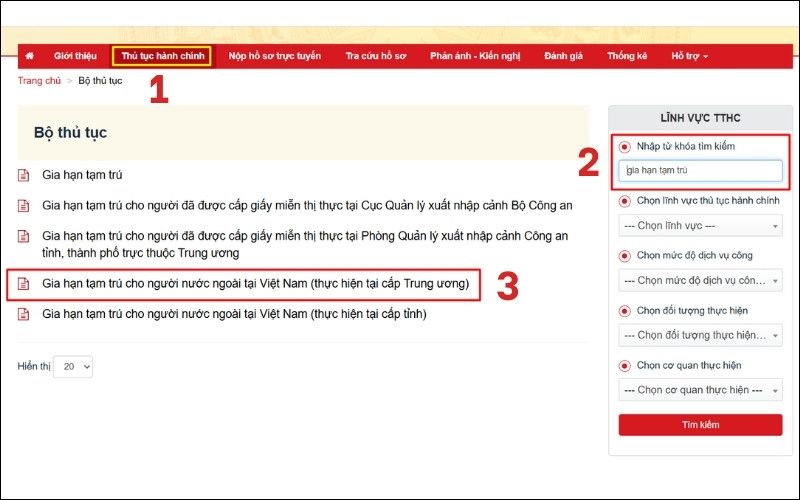
Task: Click the home icon in navigation bar
Action: (x=29, y=56)
